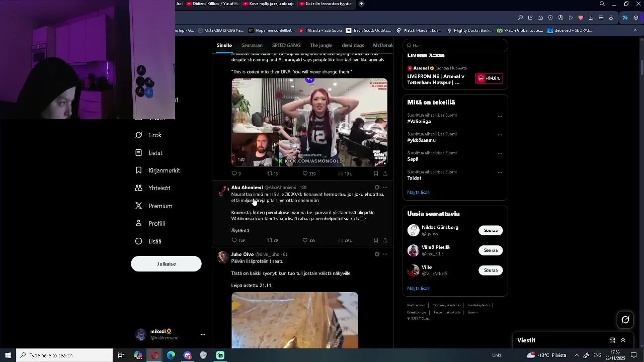This screenshot has width=644, height=362.
Task: Open options for #ykkösaamu trend
Action: [x=500, y=135]
